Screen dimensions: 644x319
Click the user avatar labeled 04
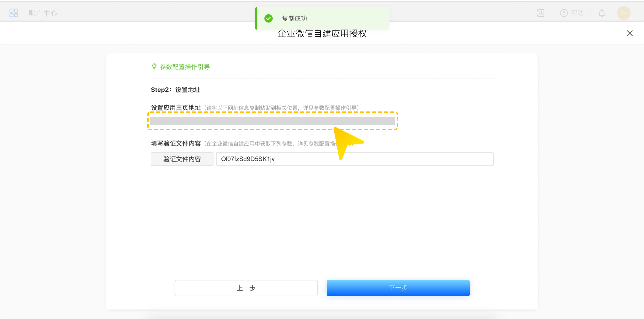coord(623,13)
